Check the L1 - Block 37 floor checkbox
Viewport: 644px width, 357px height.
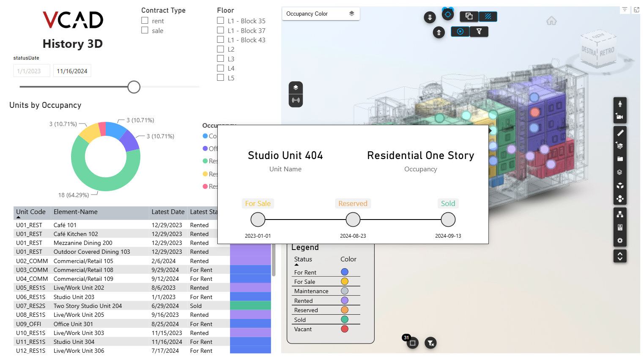click(x=220, y=30)
